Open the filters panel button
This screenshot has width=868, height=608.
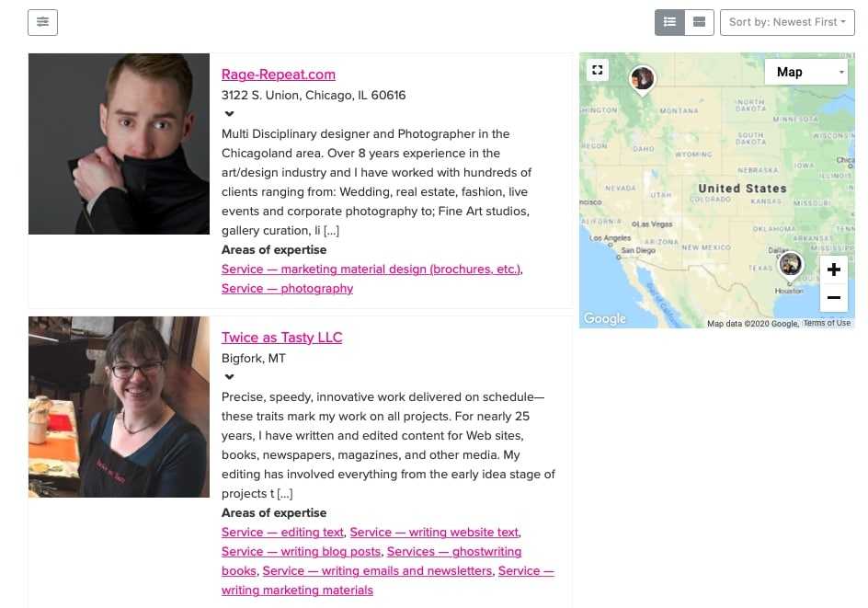tap(42, 23)
